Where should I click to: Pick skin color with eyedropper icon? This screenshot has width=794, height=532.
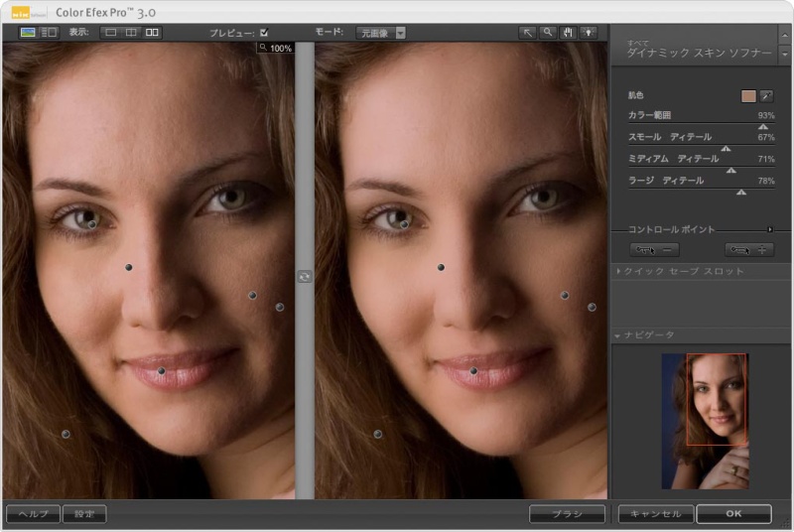click(766, 95)
